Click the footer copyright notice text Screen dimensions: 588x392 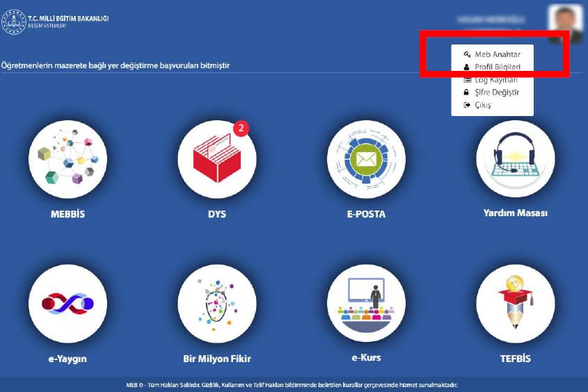(x=292, y=385)
